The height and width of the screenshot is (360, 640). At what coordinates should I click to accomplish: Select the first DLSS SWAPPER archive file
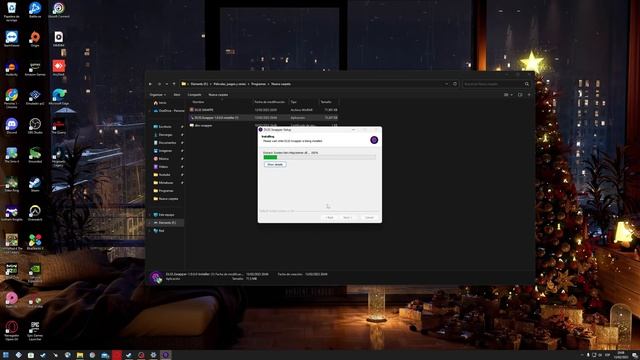tap(263, 110)
